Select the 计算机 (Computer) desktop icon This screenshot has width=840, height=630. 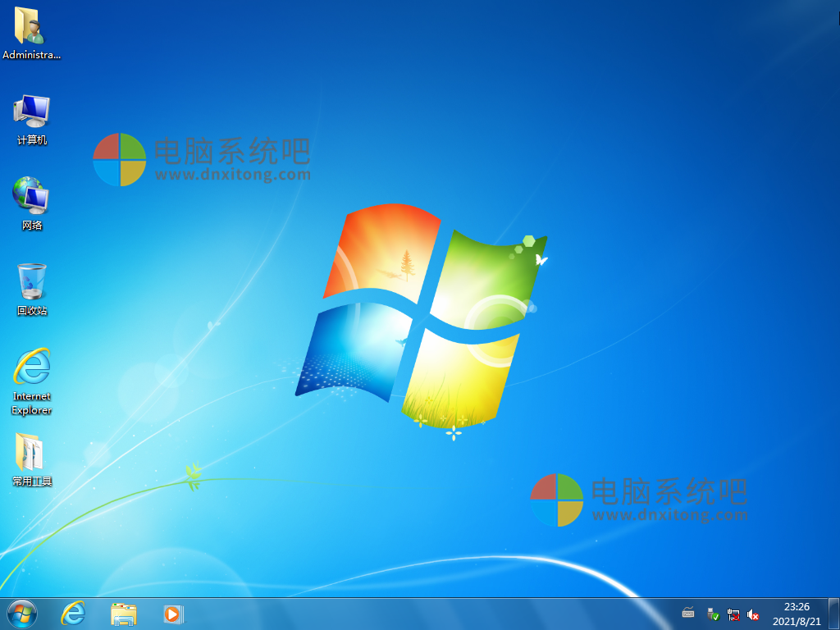tap(30, 111)
